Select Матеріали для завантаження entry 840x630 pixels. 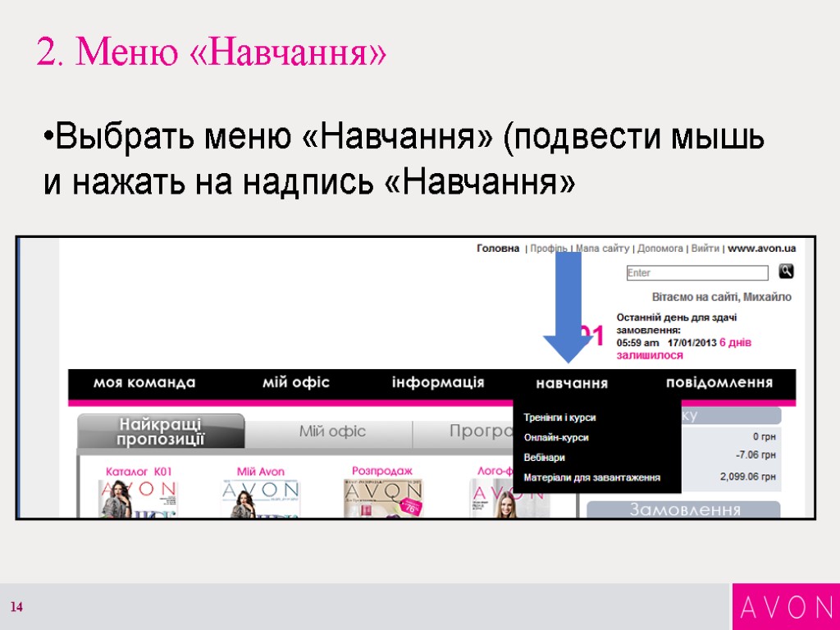(592, 477)
